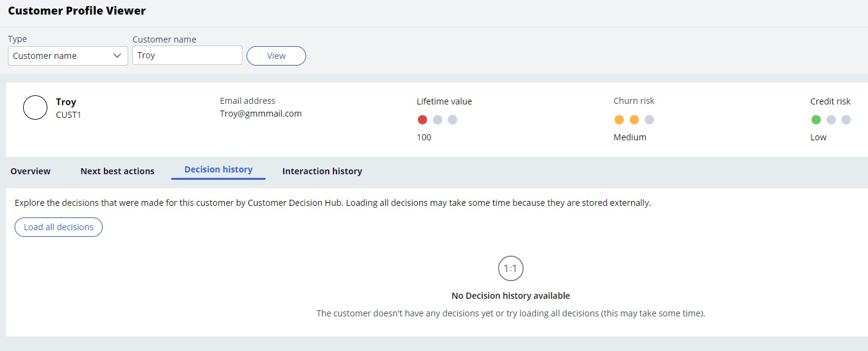This screenshot has width=868, height=351.
Task: Go to the Interaction history tab
Action: point(322,171)
